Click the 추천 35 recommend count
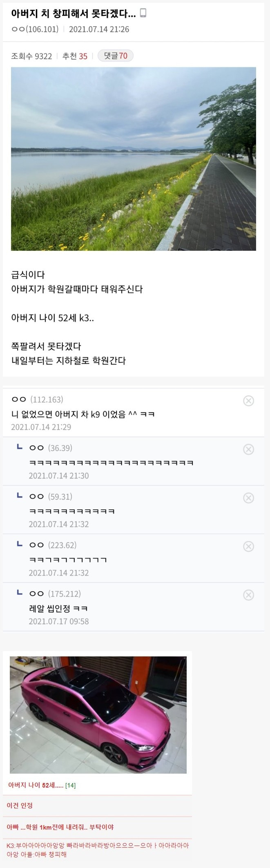This screenshot has width=270, height=868. coord(75,56)
